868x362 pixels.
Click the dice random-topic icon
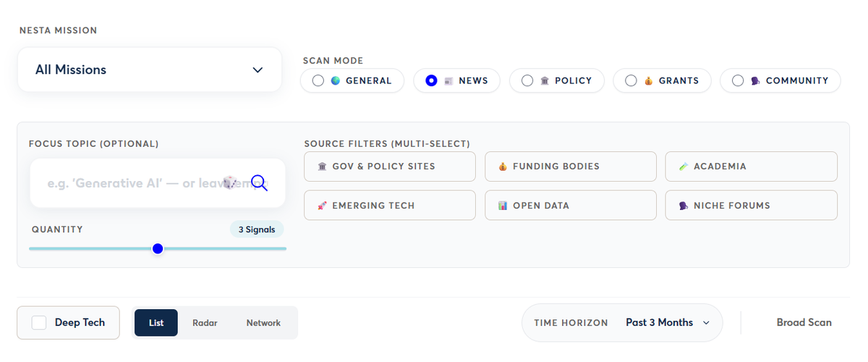point(229,182)
